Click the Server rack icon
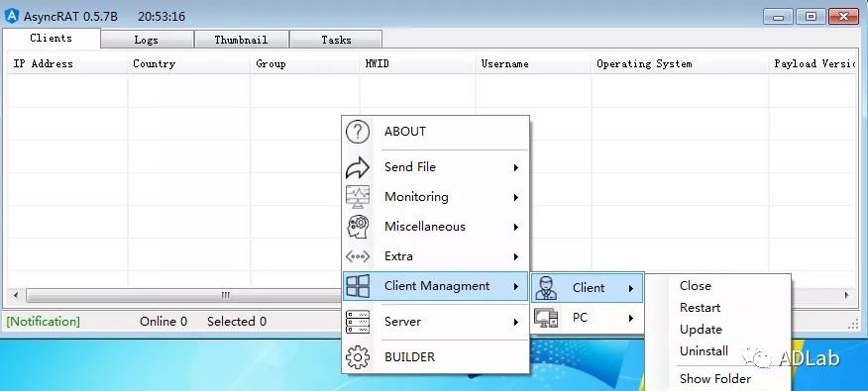 pos(358,322)
